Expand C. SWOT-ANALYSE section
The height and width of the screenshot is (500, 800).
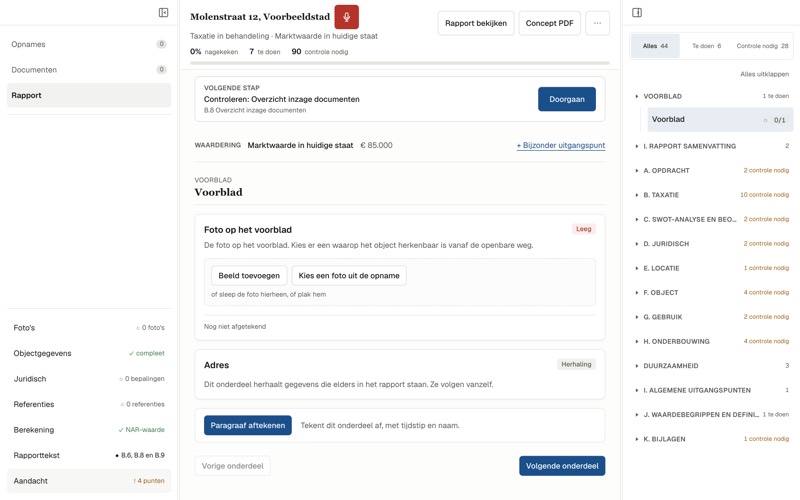(x=712, y=220)
